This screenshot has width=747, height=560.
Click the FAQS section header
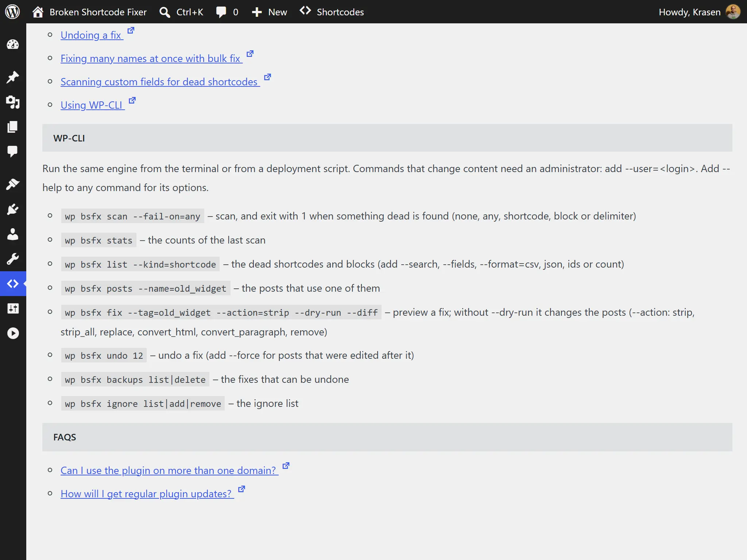pyautogui.click(x=387, y=437)
